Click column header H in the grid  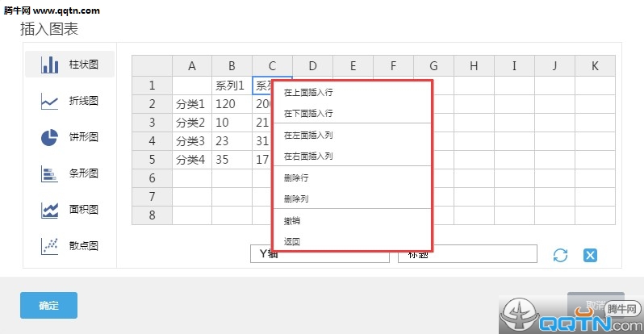click(474, 66)
